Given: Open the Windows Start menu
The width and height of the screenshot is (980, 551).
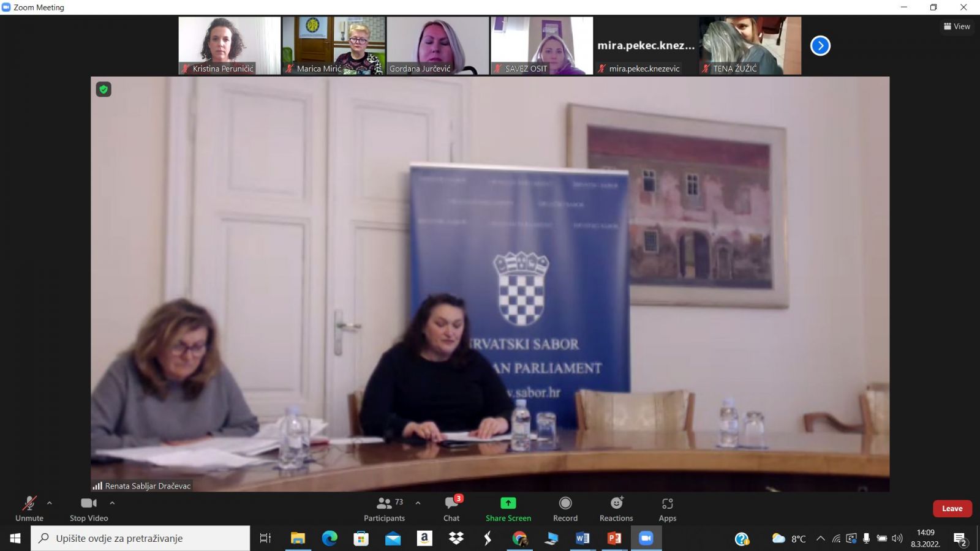Looking at the screenshot, I should 15,538.
